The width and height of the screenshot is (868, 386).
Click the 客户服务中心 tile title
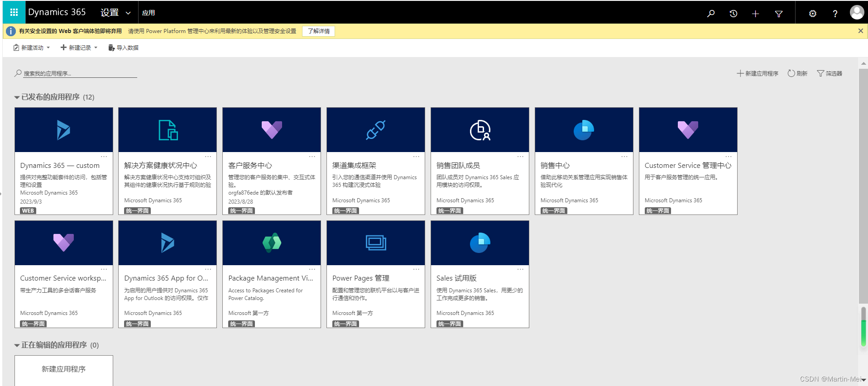250,166
